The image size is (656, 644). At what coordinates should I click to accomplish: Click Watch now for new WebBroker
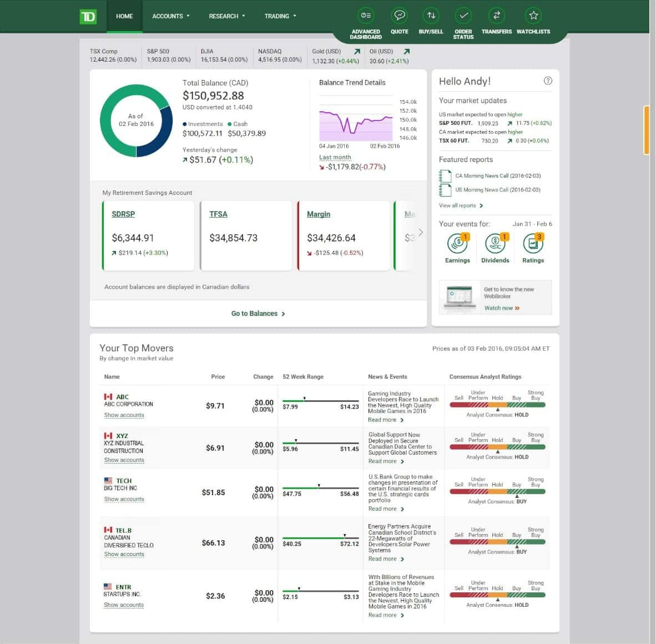(502, 308)
